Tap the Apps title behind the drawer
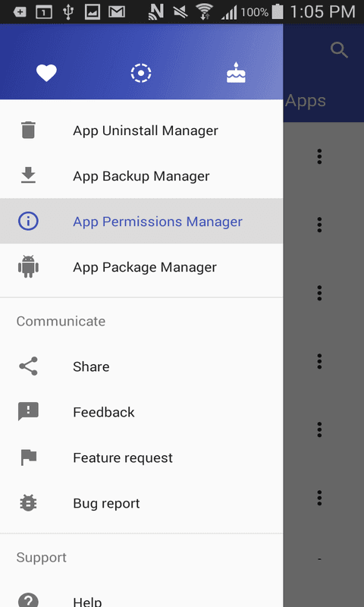The width and height of the screenshot is (364, 607). [x=306, y=102]
